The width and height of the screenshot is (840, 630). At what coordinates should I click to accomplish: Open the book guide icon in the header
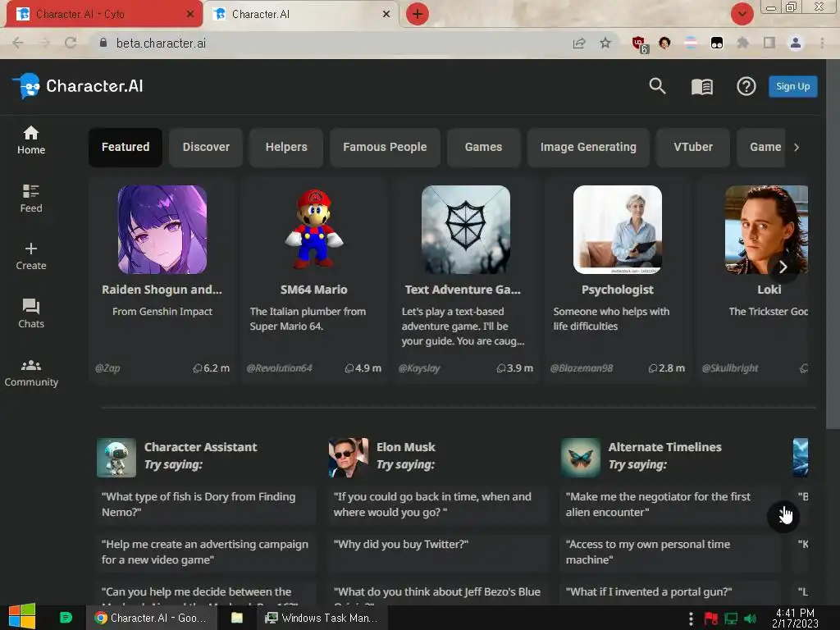tap(702, 86)
